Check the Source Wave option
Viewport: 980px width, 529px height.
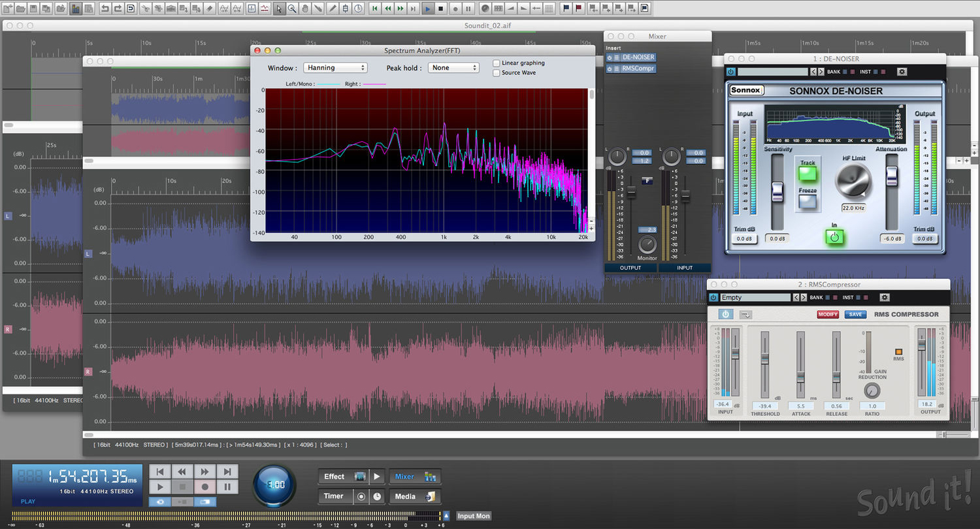point(497,72)
